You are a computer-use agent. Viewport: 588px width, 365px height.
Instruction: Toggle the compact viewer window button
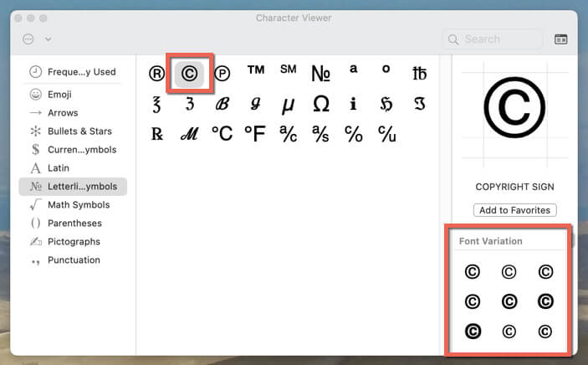pyautogui.click(x=561, y=39)
